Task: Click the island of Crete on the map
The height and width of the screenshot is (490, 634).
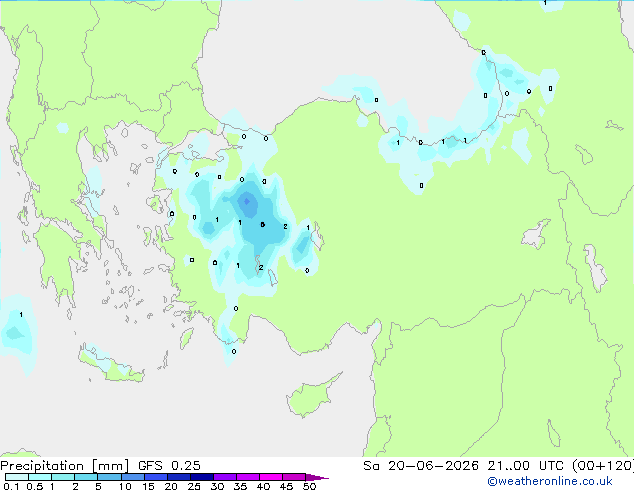Action: 111,364
